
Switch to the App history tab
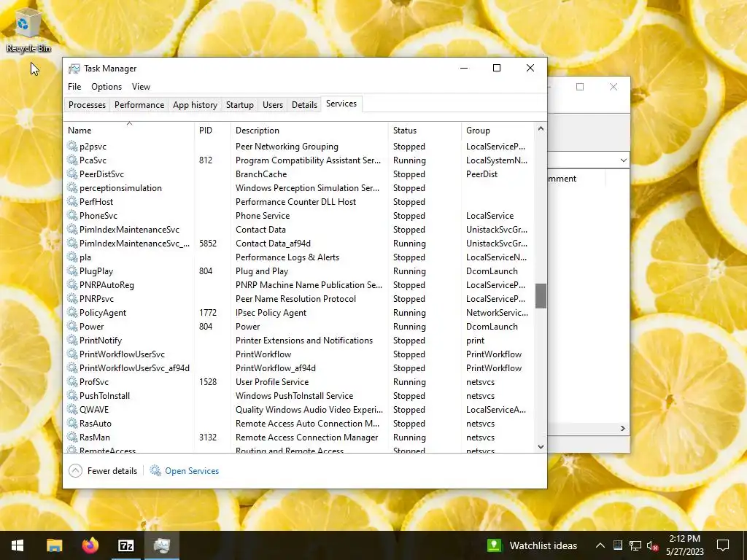[195, 105]
